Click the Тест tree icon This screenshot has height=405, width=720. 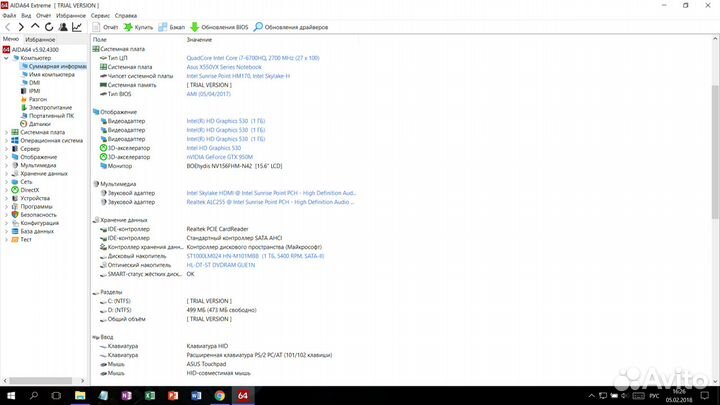point(15,240)
